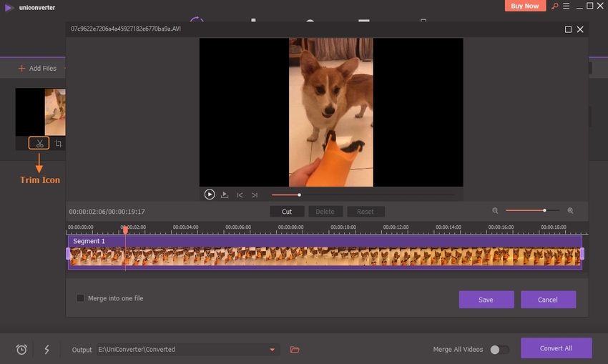Click the high-speed conversion lightning icon

pos(47,350)
